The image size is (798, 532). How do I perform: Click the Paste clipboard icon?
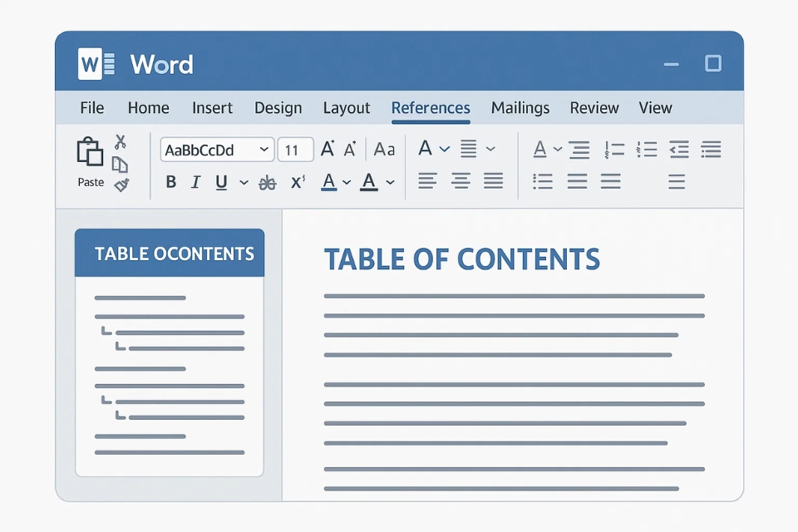point(90,153)
